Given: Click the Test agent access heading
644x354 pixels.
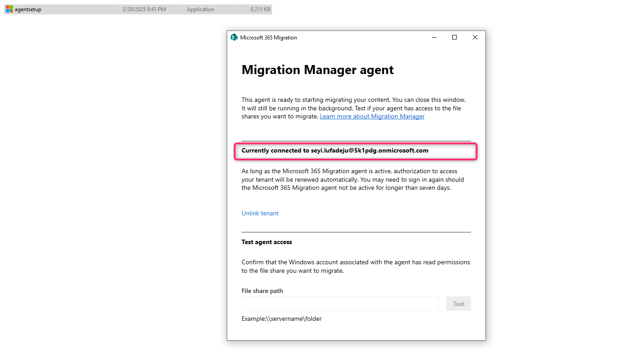Looking at the screenshot, I should (267, 242).
